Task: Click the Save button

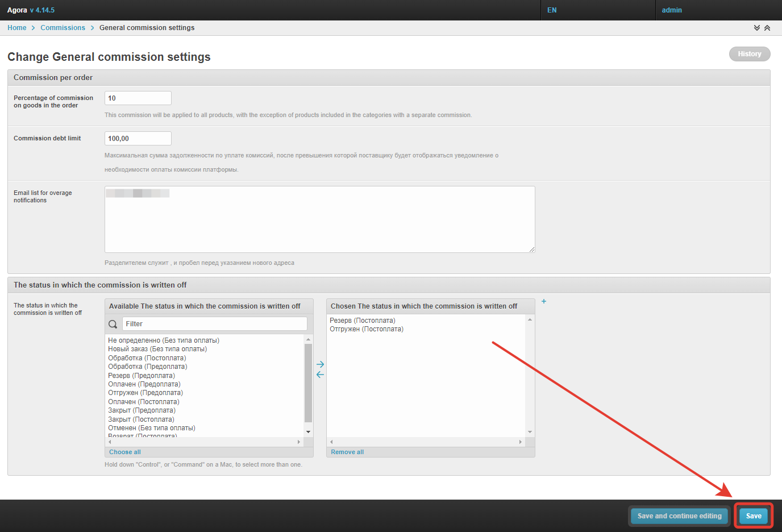Action: (754, 516)
